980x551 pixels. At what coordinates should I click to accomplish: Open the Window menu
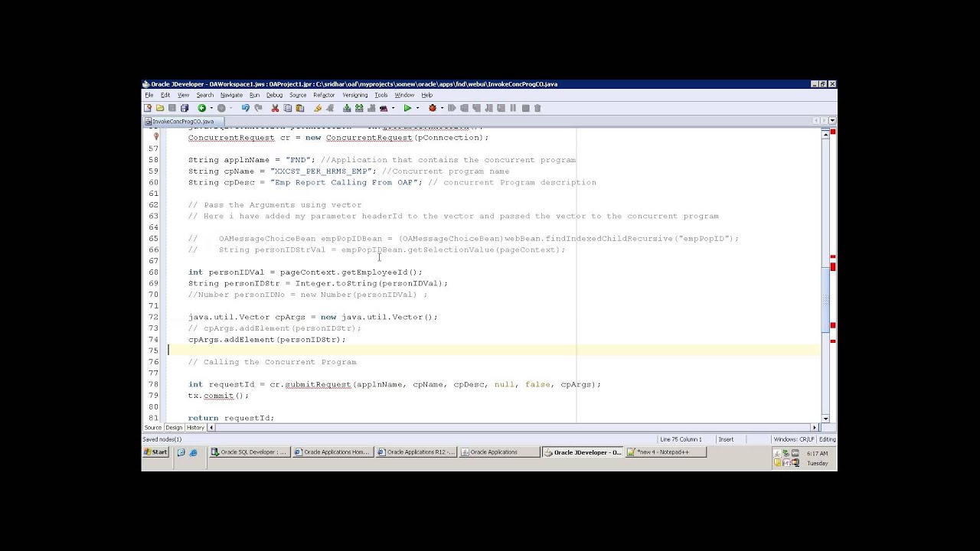tap(404, 95)
